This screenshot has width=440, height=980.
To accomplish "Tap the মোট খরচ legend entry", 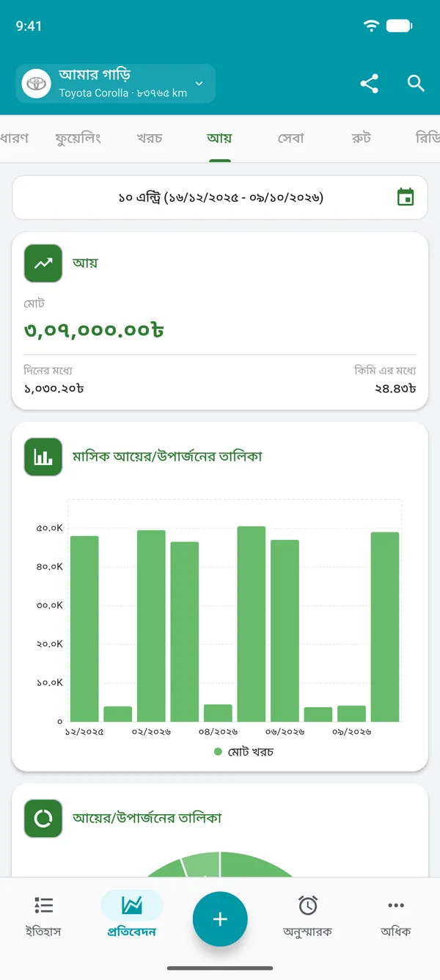I will pyautogui.click(x=243, y=752).
